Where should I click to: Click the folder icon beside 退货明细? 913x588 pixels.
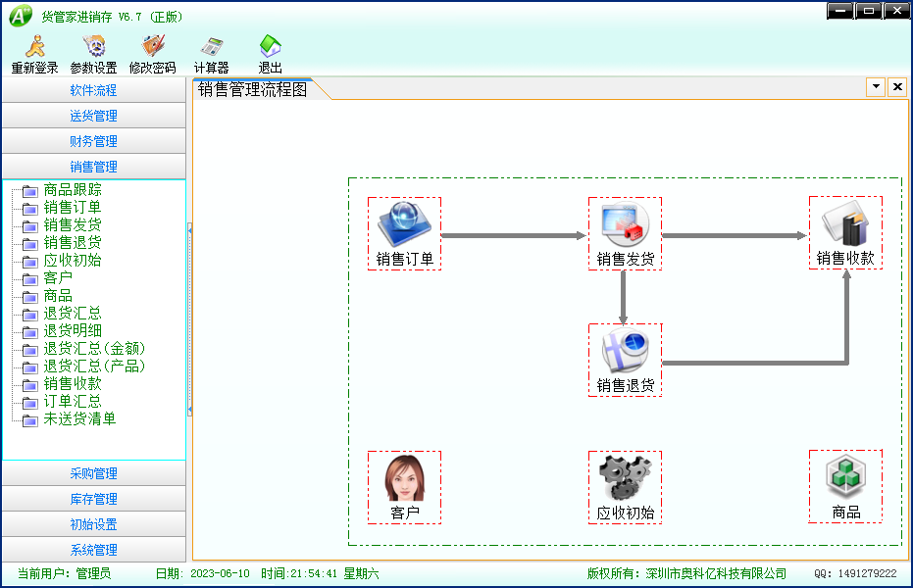point(29,332)
